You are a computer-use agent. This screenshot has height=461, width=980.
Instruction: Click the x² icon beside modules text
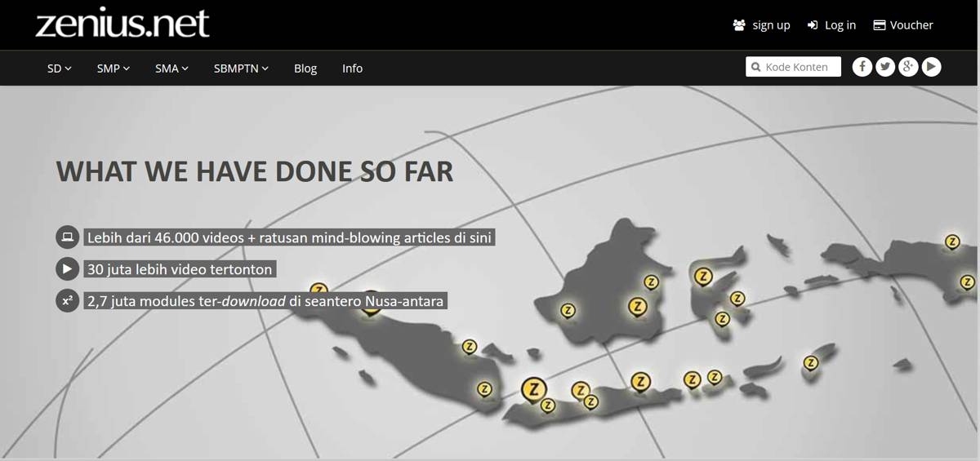pyautogui.click(x=67, y=300)
